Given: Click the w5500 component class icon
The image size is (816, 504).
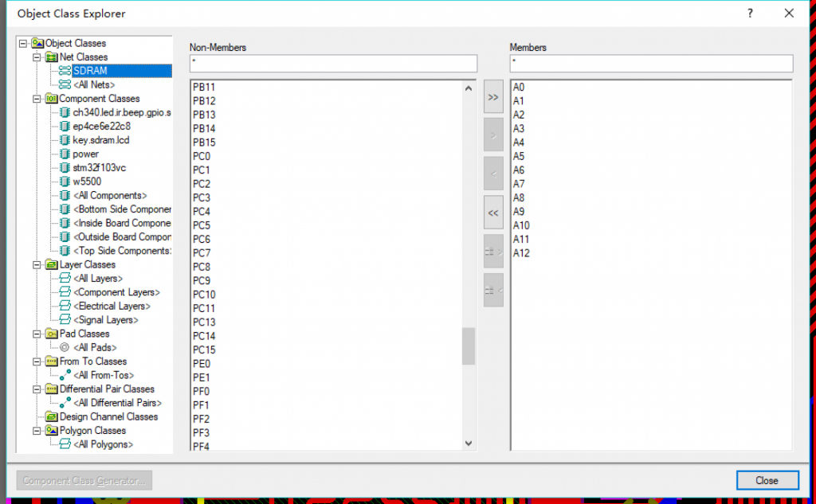Looking at the screenshot, I should (65, 182).
